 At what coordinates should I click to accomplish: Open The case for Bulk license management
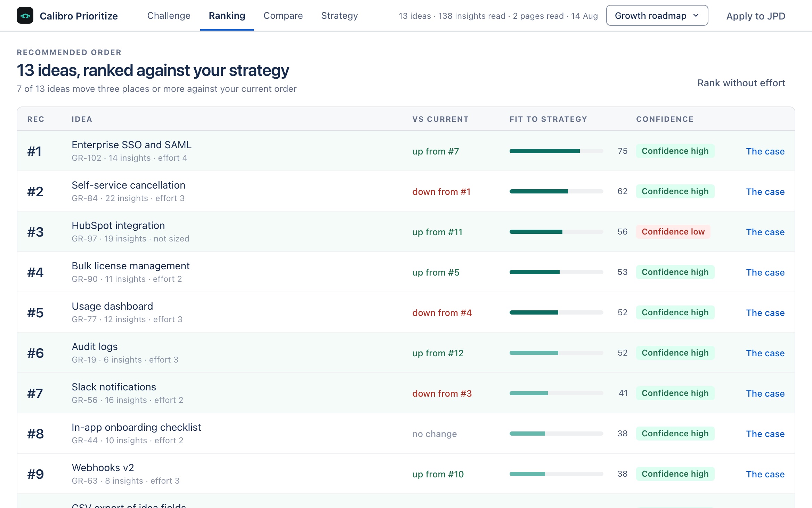[x=765, y=272]
